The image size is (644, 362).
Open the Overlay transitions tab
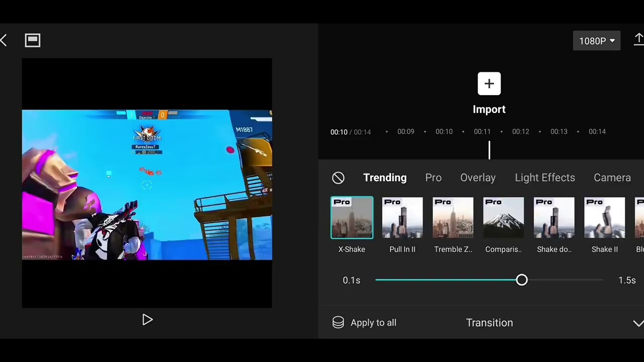click(x=478, y=177)
